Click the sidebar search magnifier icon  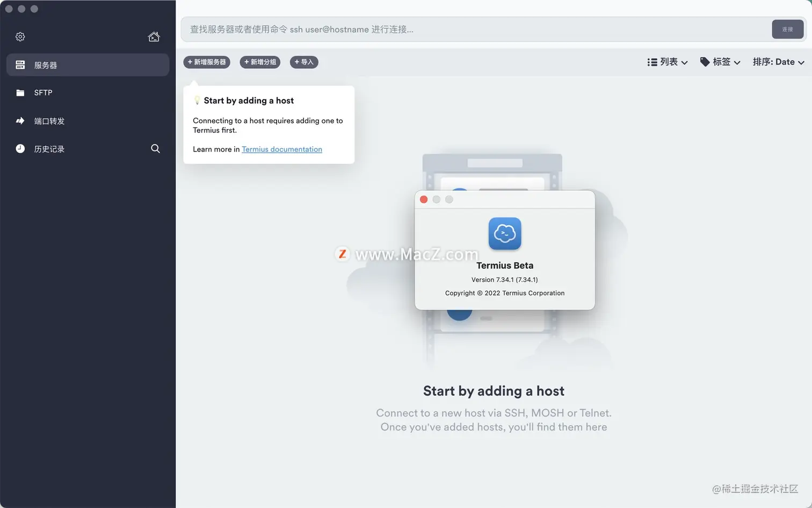155,149
